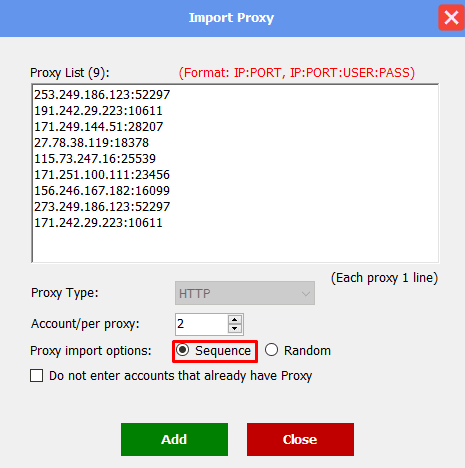This screenshot has height=468, width=465.
Task: Click the red Close button
Action: coord(300,439)
